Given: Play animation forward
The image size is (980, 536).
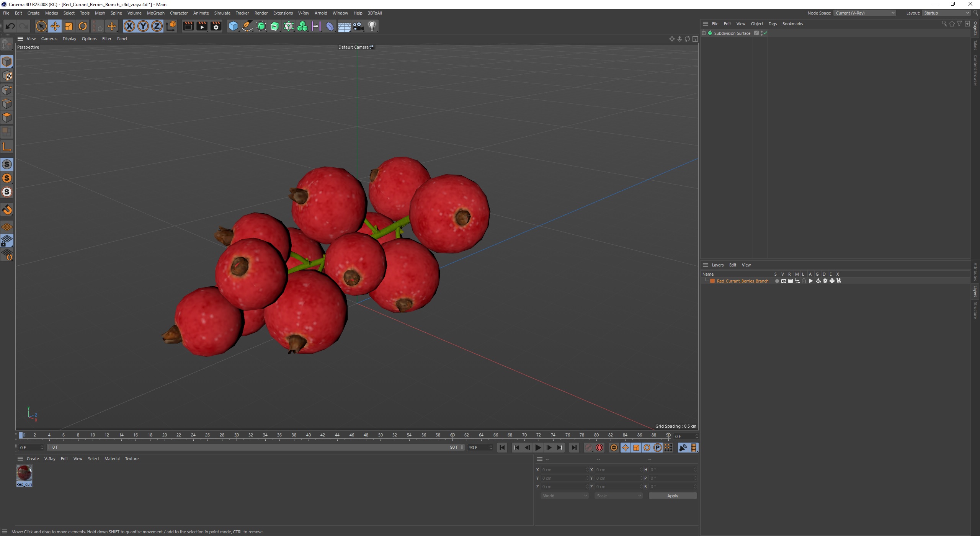Looking at the screenshot, I should tap(538, 448).
